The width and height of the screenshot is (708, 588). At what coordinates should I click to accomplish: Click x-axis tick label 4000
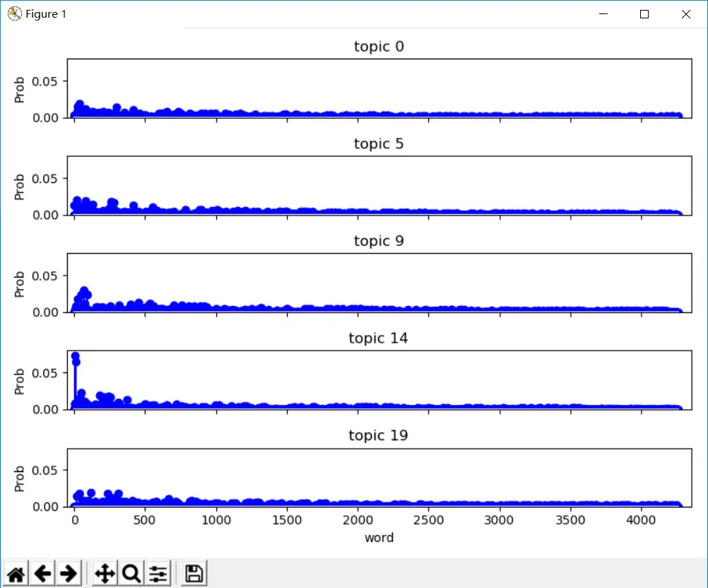click(x=641, y=520)
